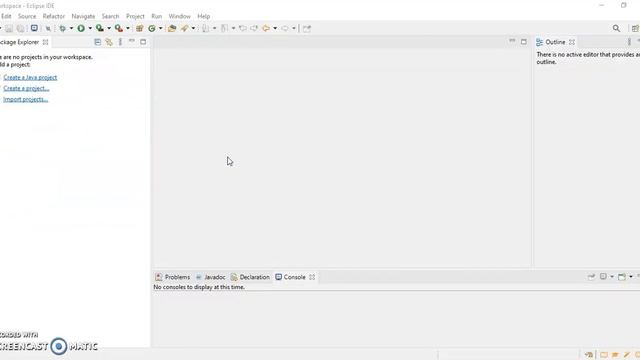640x360 pixels.
Task: Click the Pin Editor toolbar icon
Action: tap(307, 28)
